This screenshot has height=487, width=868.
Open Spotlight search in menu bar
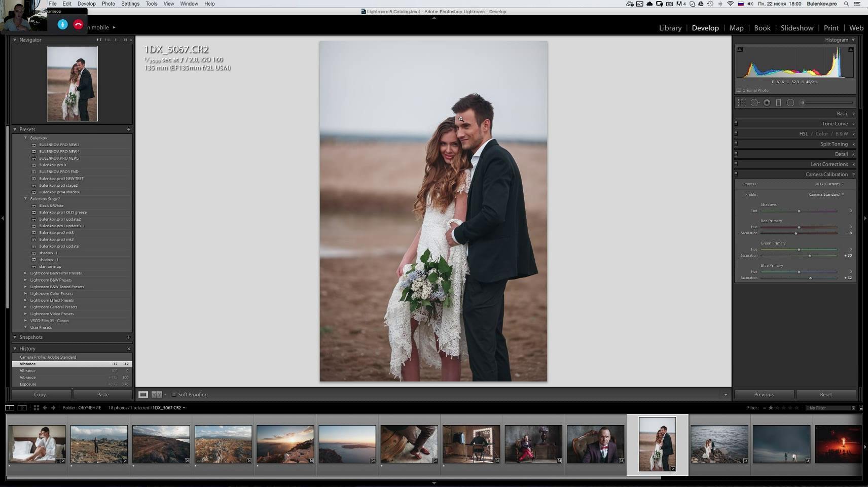pos(846,4)
